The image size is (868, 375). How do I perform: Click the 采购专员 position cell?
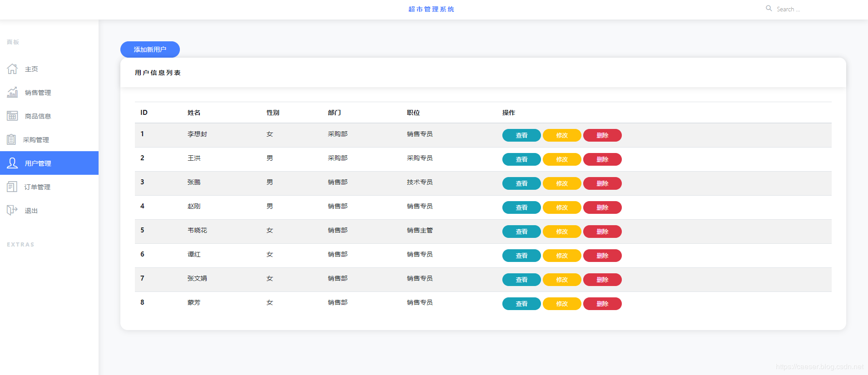[420, 158]
